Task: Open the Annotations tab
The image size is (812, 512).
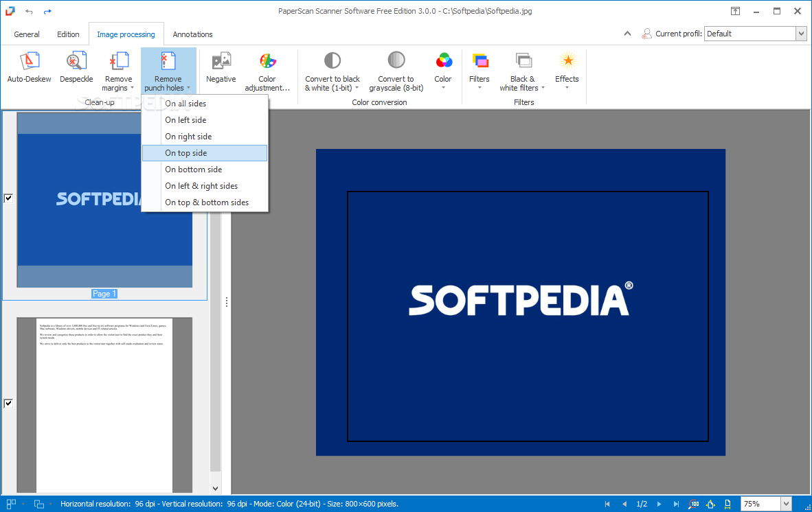Action: point(192,34)
